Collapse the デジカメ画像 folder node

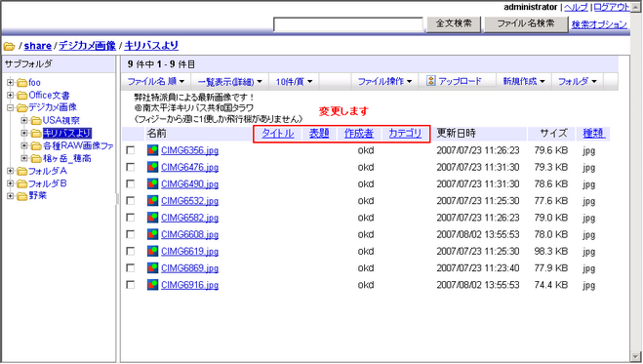click(x=11, y=107)
